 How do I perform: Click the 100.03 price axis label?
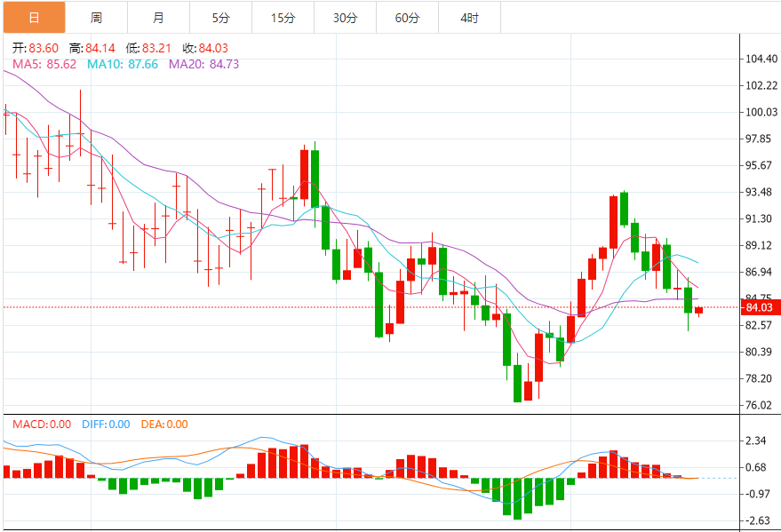[761, 112]
